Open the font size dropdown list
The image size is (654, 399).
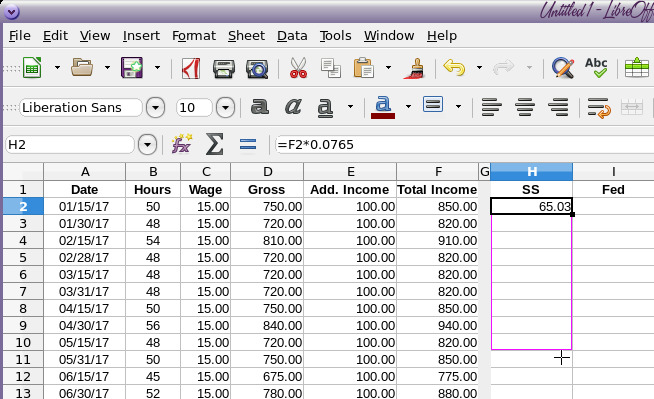pyautogui.click(x=225, y=108)
